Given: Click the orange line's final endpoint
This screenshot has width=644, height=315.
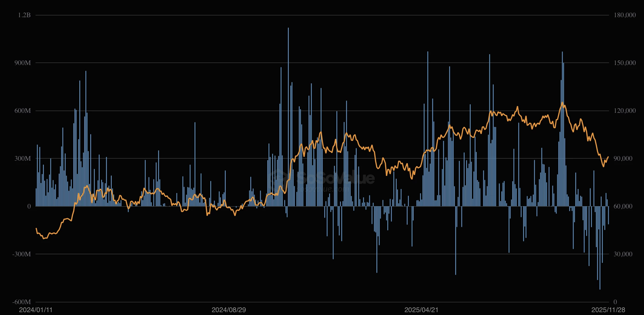Looking at the screenshot, I should click(608, 157).
